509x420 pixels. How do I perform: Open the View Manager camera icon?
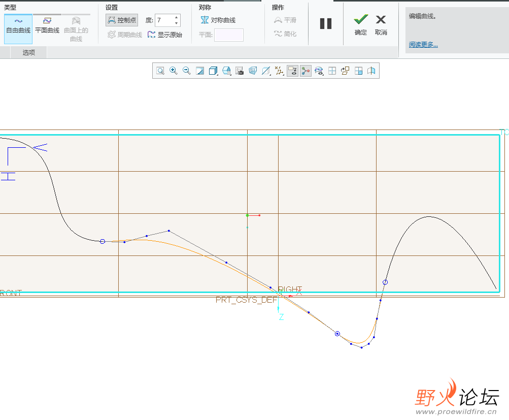(x=240, y=71)
